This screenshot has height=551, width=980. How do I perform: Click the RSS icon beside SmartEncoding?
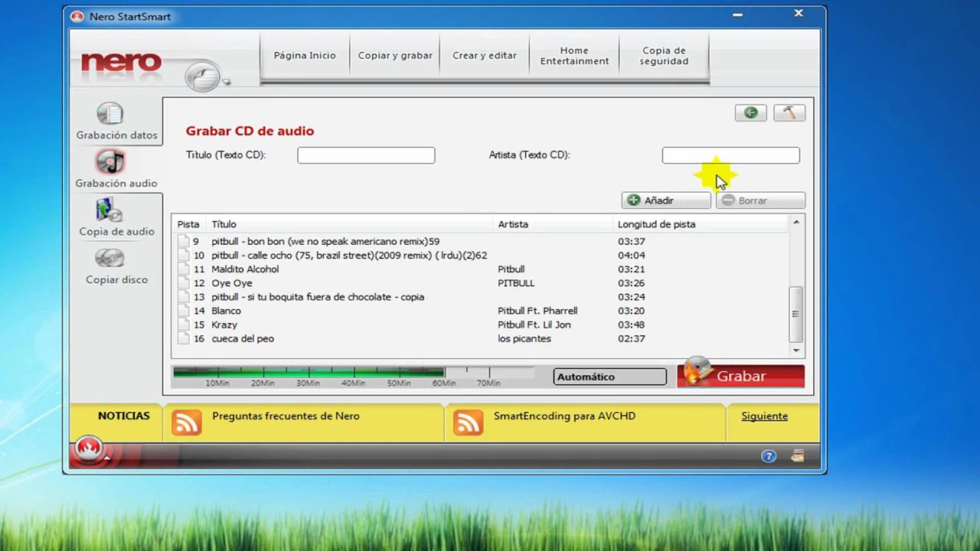[468, 422]
